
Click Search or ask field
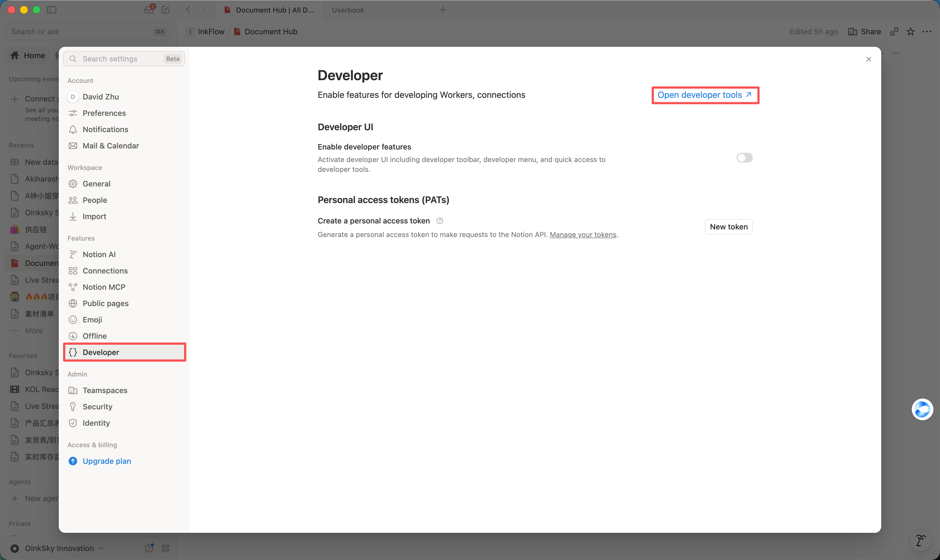[x=89, y=32]
